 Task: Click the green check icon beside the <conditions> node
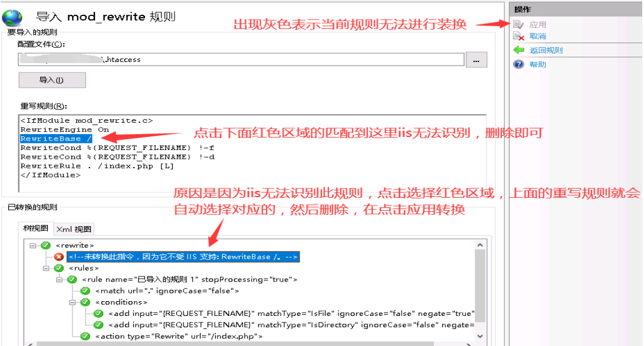pos(85,302)
